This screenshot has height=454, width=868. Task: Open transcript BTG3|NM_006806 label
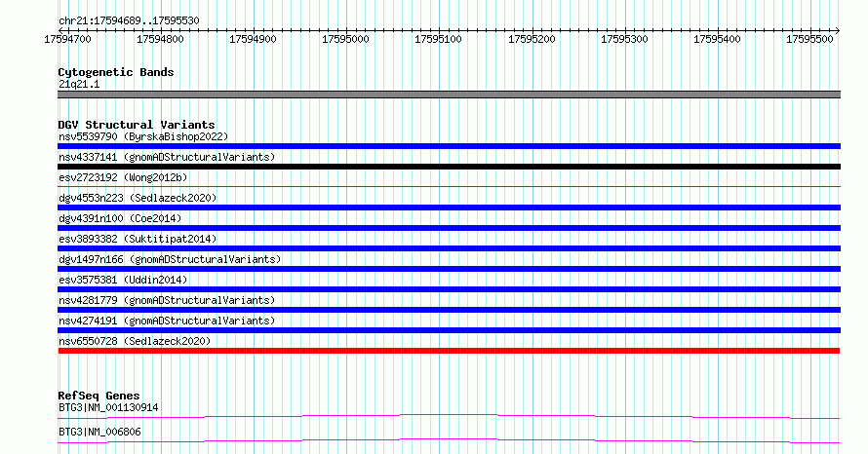(x=99, y=432)
